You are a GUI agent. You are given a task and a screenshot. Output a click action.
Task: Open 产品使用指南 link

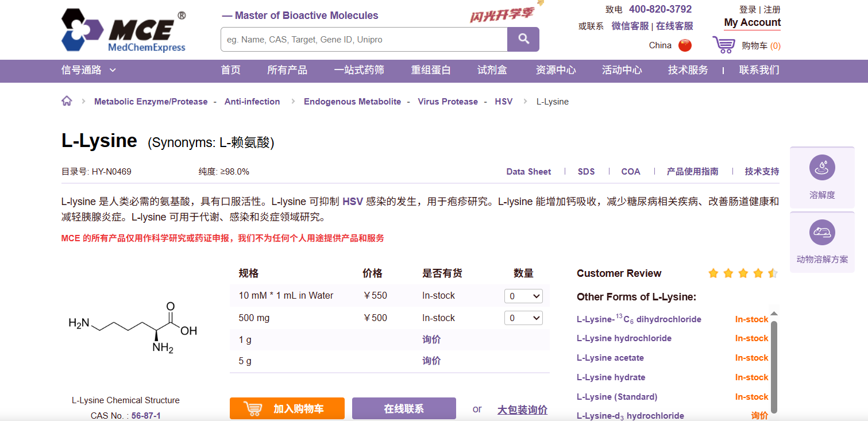pos(692,172)
